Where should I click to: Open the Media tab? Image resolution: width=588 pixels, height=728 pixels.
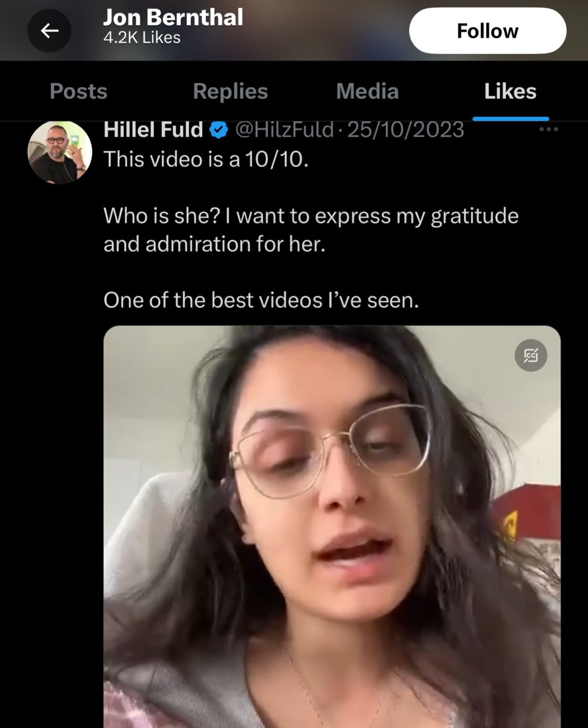click(367, 91)
